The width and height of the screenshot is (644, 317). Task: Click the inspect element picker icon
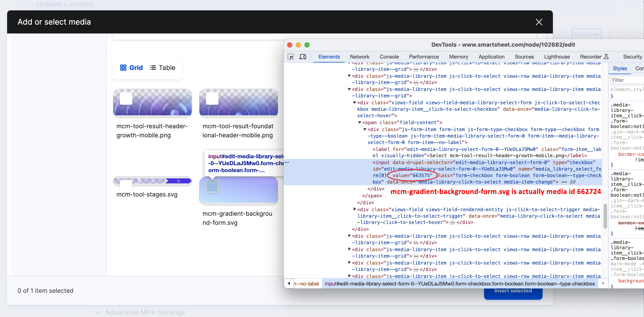coord(291,57)
